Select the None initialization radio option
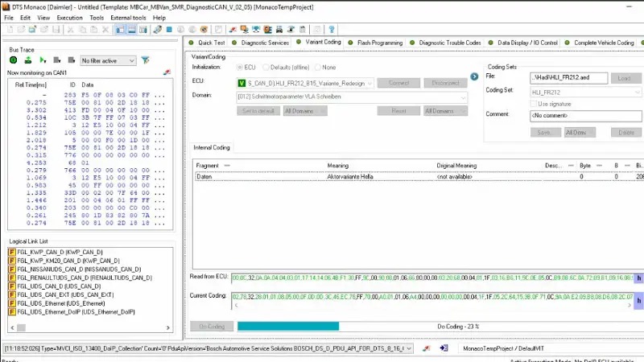 [x=318, y=68]
